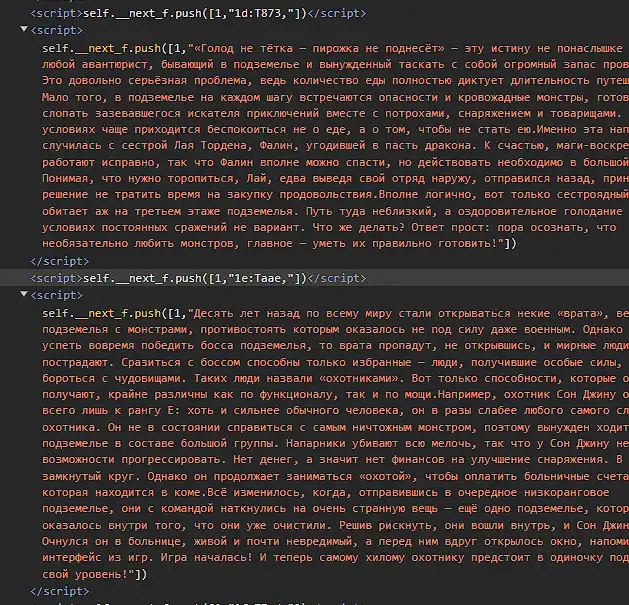
Task: Click text line starting необязательно любить монстров
Action: pyautogui.click(x=280, y=244)
